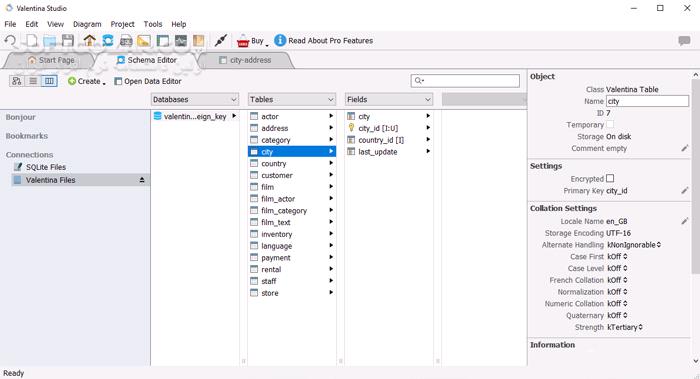This screenshot has width=700, height=379.
Task: Click the chat bubble feedback icon
Action: click(684, 41)
